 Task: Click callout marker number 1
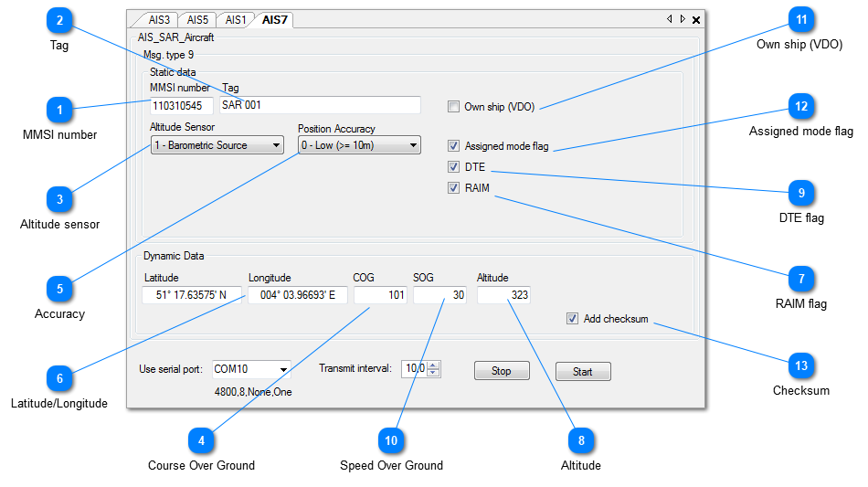59,110
